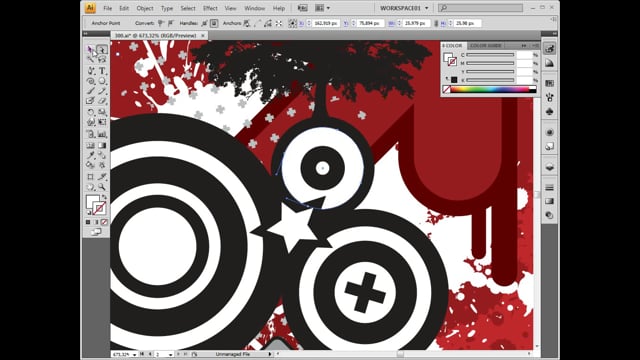Collapse the toolbox to single column
This screenshot has width=640, height=360.
(x=86, y=33)
